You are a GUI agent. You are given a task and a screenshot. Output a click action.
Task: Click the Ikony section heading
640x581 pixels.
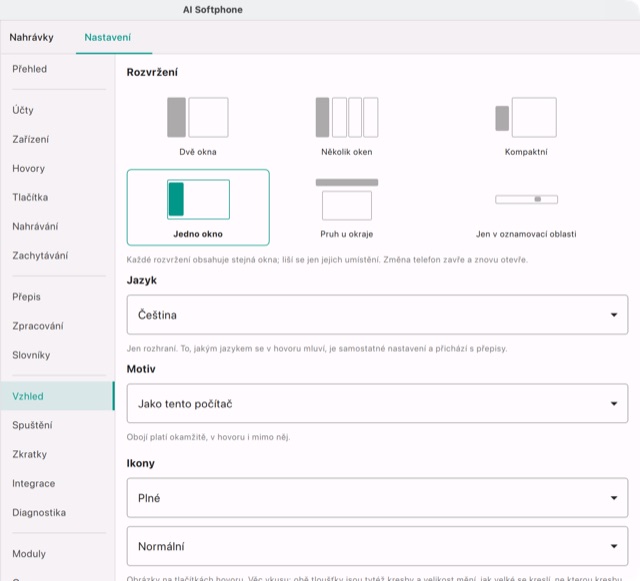pyautogui.click(x=141, y=463)
